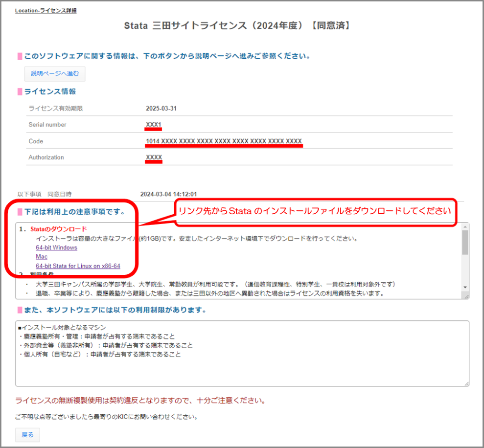
Task: Click the scroll-down arrow of the notes box
Action: [465, 287]
